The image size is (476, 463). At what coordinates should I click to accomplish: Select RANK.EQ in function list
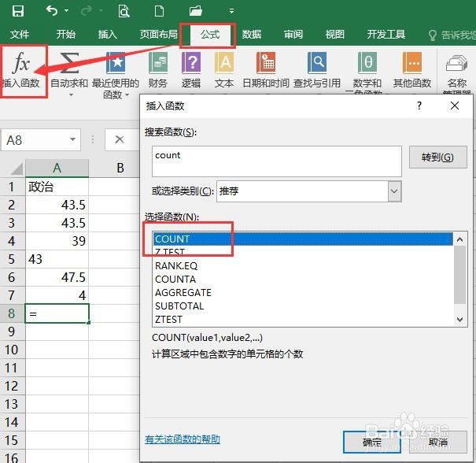coord(303,266)
